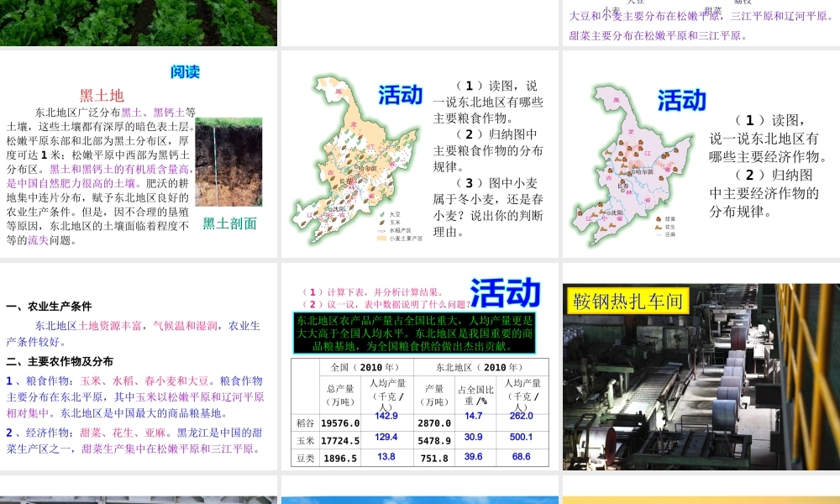This screenshot has width=840, height=504.
Task: Click the paragraph 1、粮食作物 in the summary slide
Action: click(x=135, y=396)
